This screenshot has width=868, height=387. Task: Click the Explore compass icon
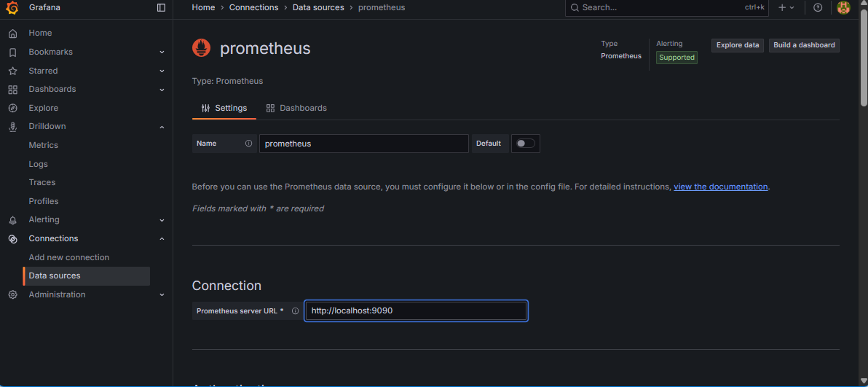click(12, 108)
